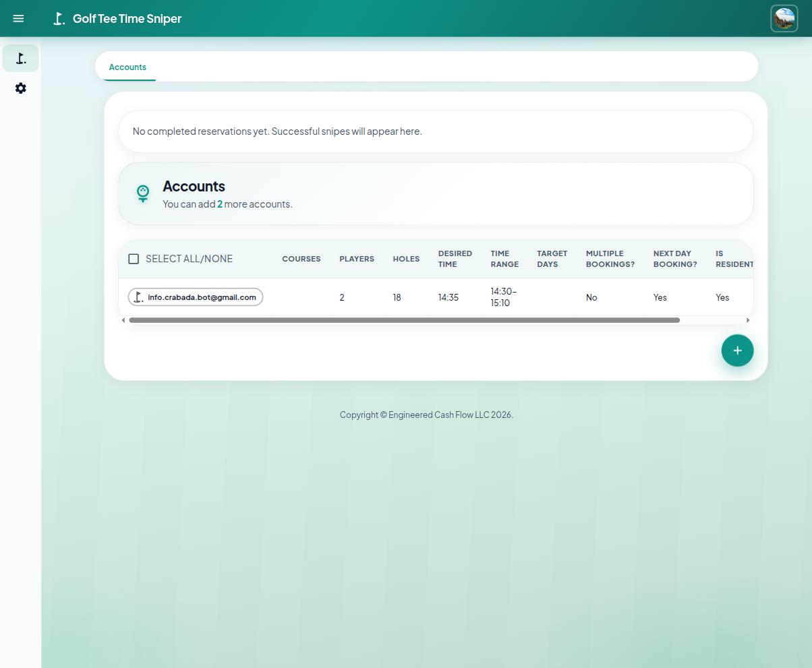Click the Accounts section heading

[x=194, y=186]
